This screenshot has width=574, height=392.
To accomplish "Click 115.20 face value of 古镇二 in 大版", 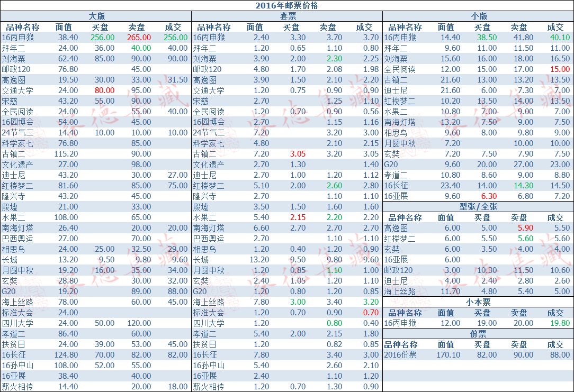I will [x=66, y=154].
